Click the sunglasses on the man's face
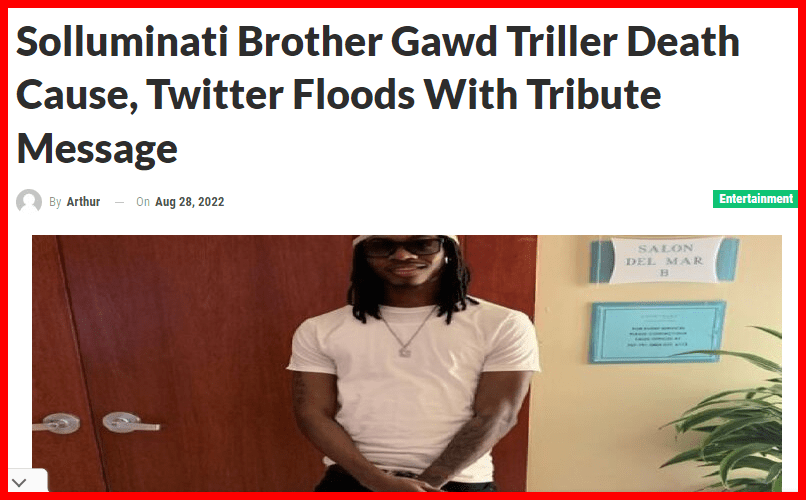This screenshot has width=806, height=500. [x=402, y=247]
